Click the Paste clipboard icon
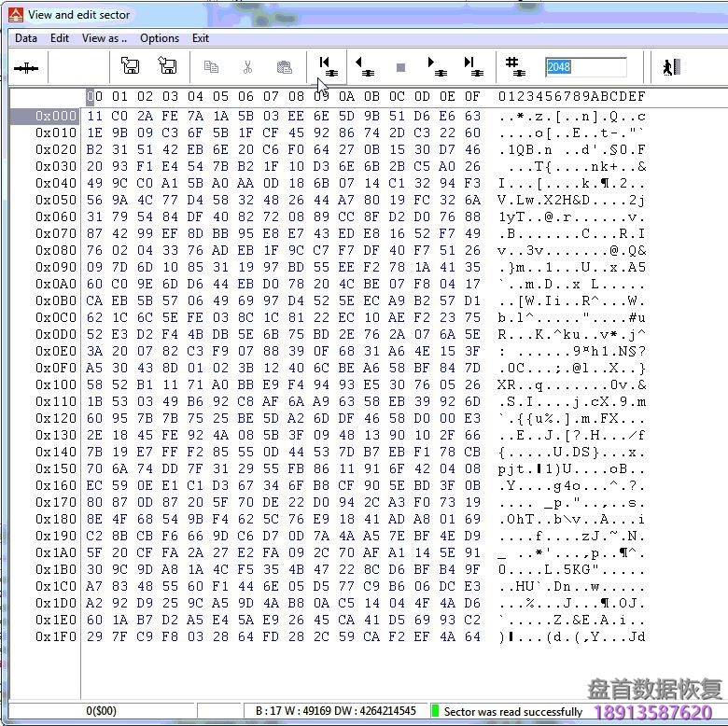This screenshot has height=726, width=728. tap(284, 67)
